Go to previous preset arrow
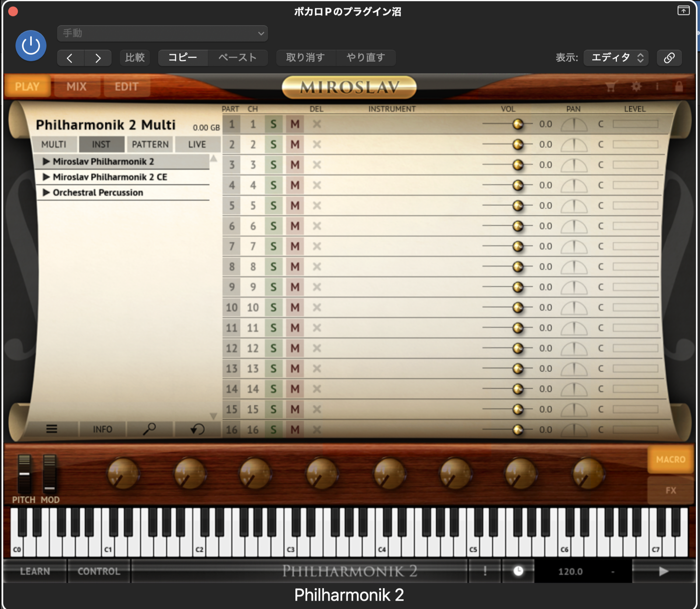 click(70, 58)
